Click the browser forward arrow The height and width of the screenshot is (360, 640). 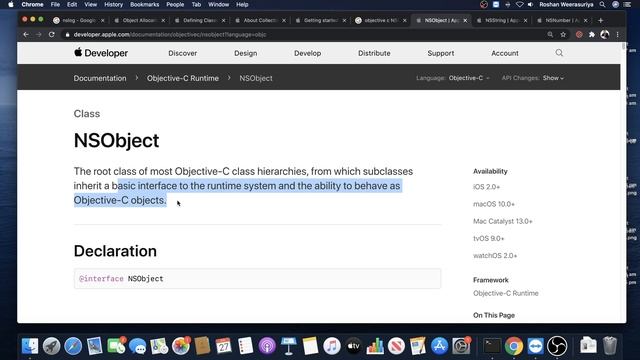tap(39, 35)
